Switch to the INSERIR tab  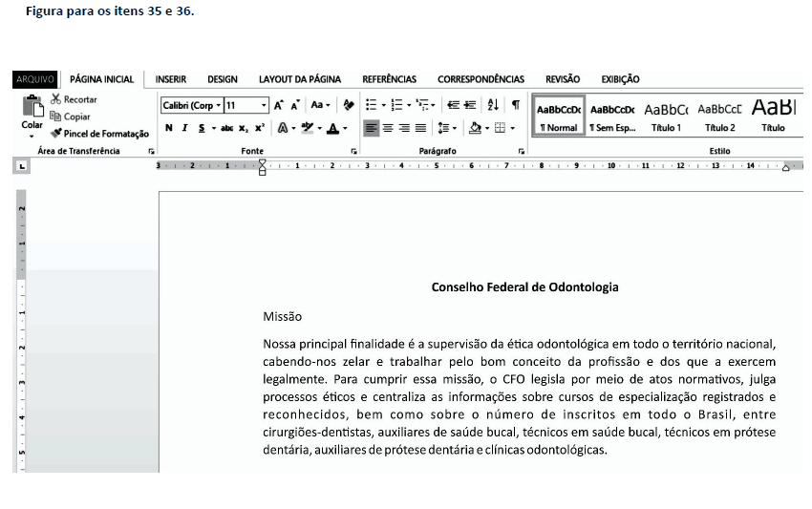(x=170, y=79)
